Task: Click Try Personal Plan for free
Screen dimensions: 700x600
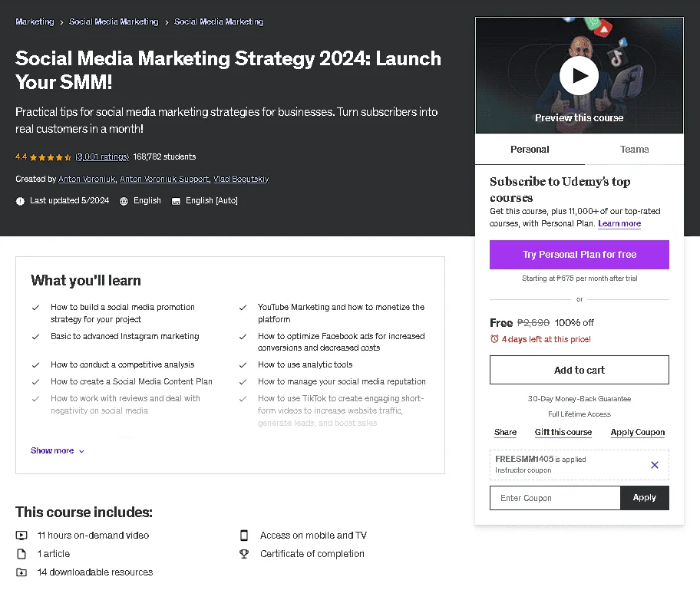Action: click(579, 255)
